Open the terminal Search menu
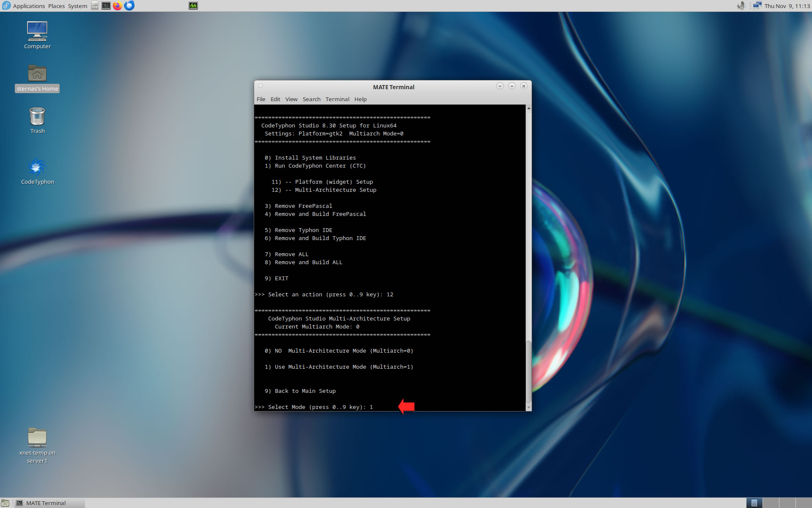This screenshot has width=812, height=508. coord(311,99)
